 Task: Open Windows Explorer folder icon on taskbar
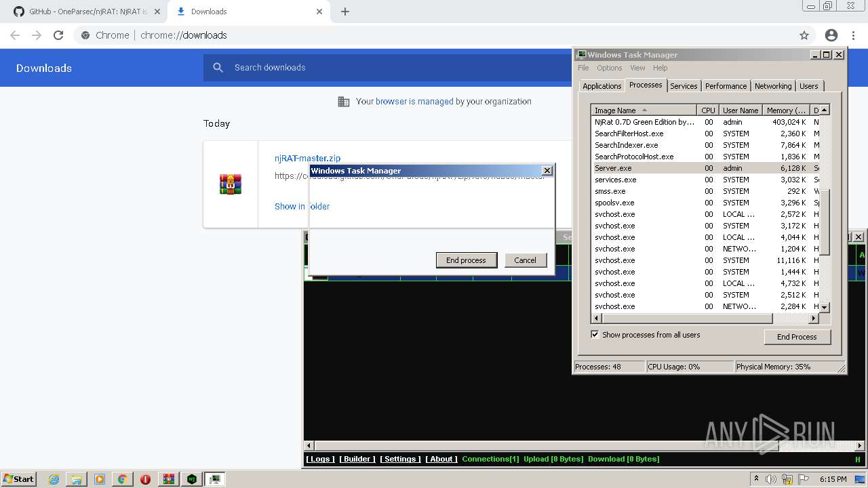77,479
